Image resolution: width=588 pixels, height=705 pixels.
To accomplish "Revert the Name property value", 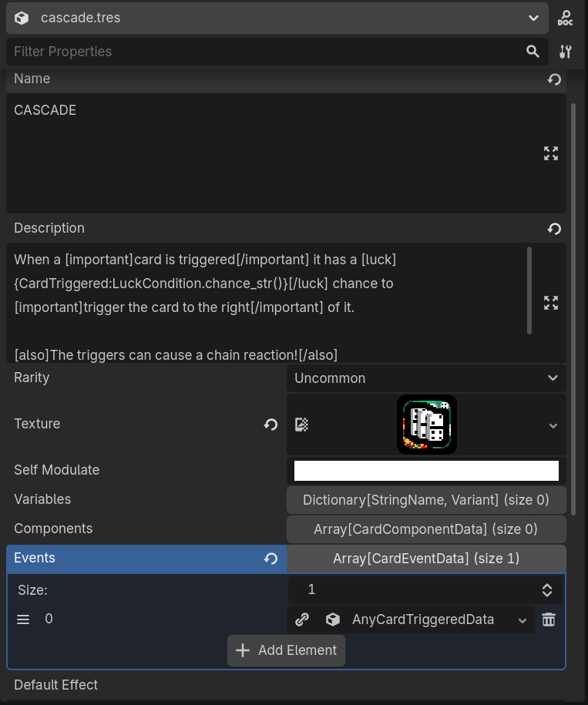I will (553, 79).
